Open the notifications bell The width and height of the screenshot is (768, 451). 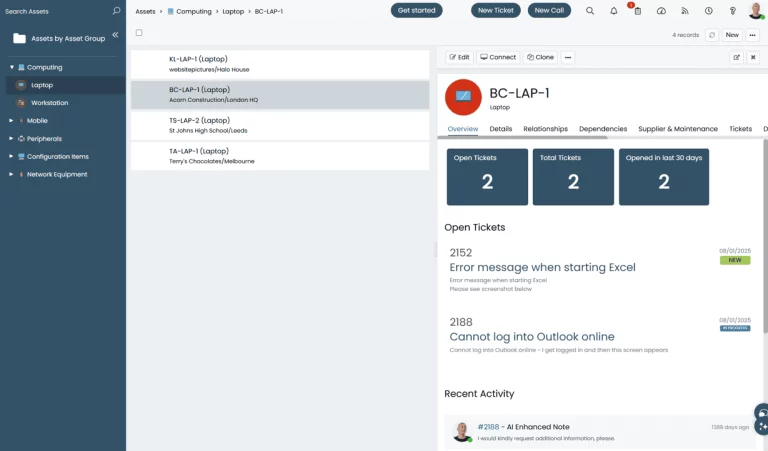pos(614,11)
